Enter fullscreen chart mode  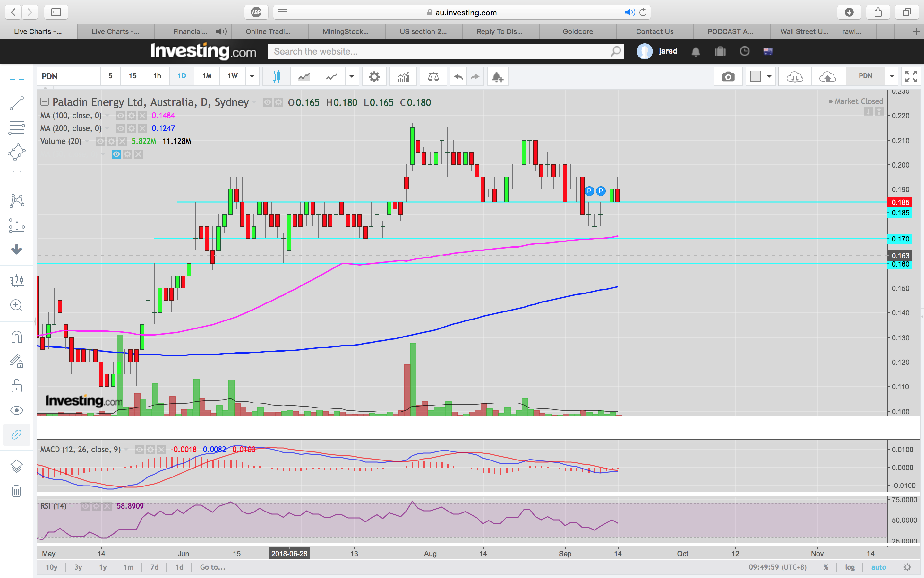(911, 76)
